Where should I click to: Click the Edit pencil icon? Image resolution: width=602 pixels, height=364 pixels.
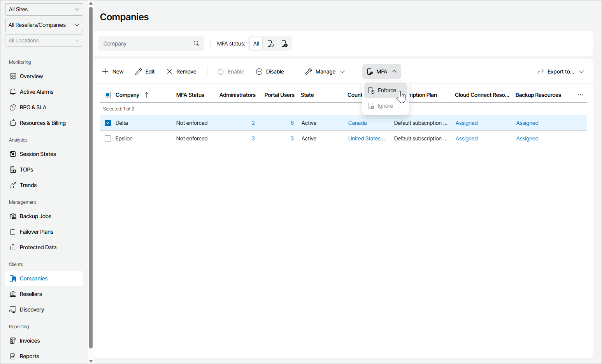point(139,72)
